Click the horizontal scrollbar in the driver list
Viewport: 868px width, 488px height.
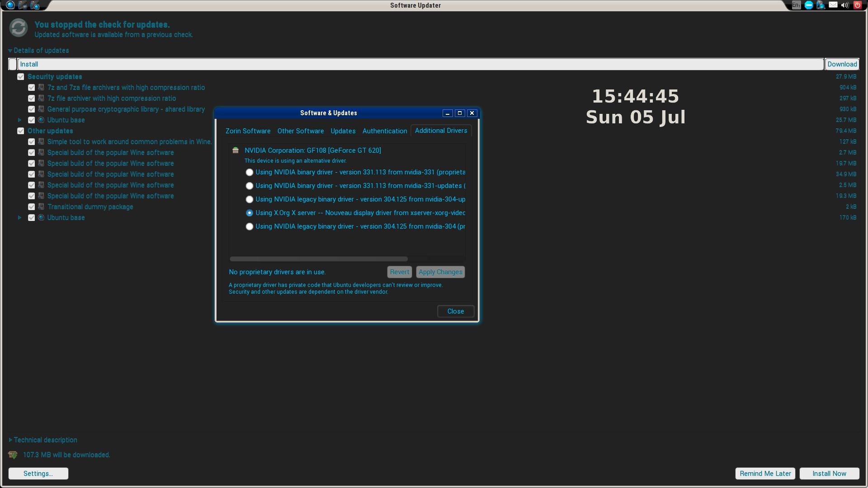(x=319, y=259)
